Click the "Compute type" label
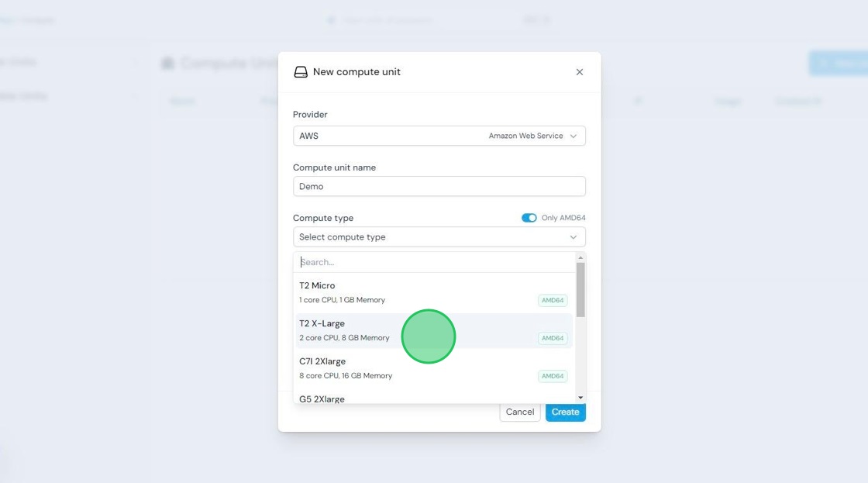The height and width of the screenshot is (483, 868). pos(323,218)
